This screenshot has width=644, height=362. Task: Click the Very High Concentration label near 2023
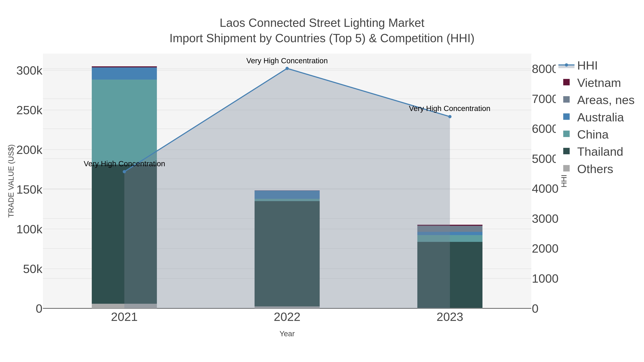[450, 109]
